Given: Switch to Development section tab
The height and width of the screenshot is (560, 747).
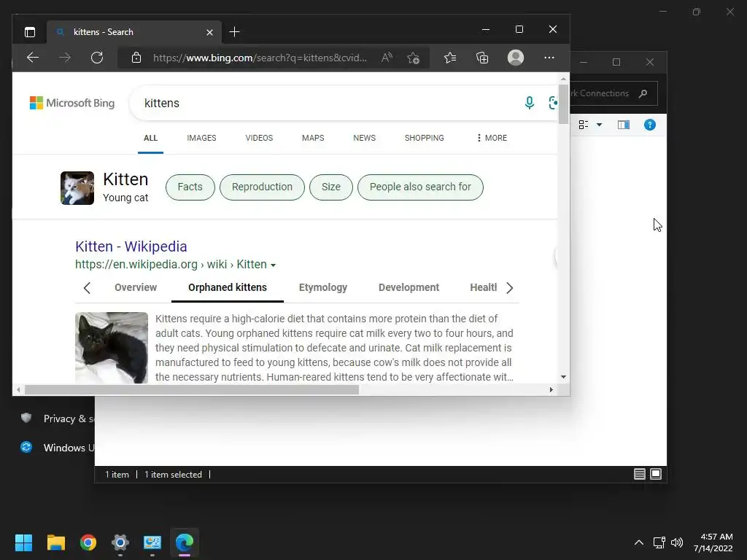Looking at the screenshot, I should pyautogui.click(x=409, y=287).
